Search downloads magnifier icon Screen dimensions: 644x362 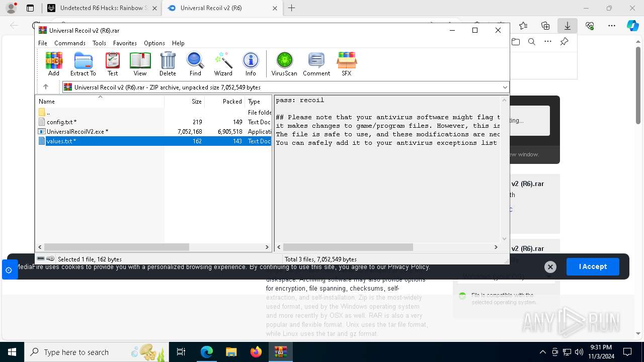click(x=532, y=42)
